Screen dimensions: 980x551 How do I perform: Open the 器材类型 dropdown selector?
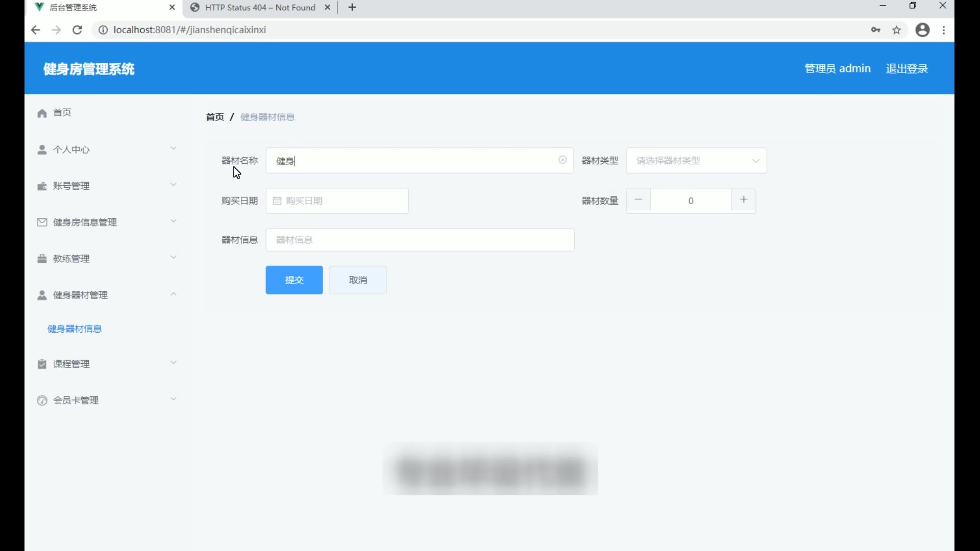696,161
